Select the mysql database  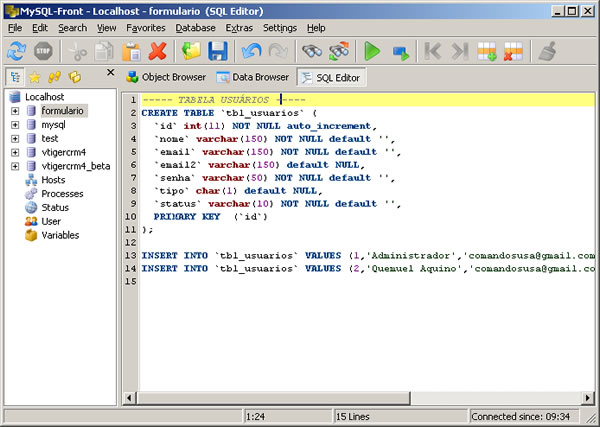coord(54,125)
